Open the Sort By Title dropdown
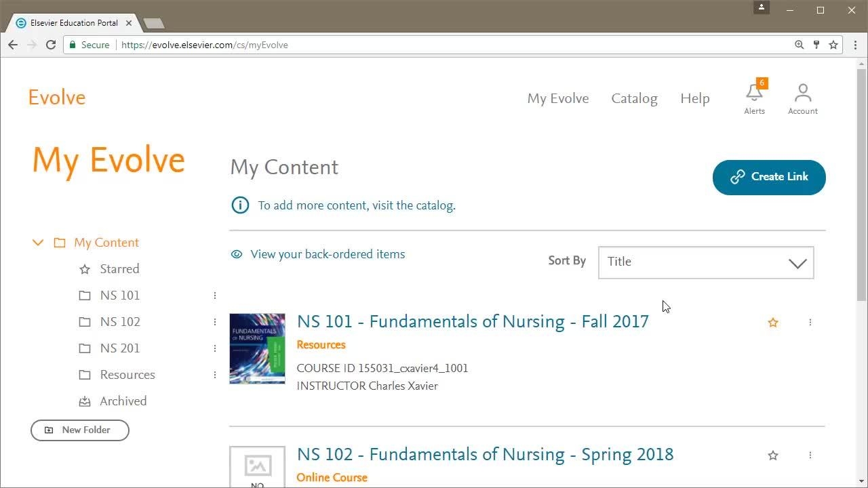 705,262
